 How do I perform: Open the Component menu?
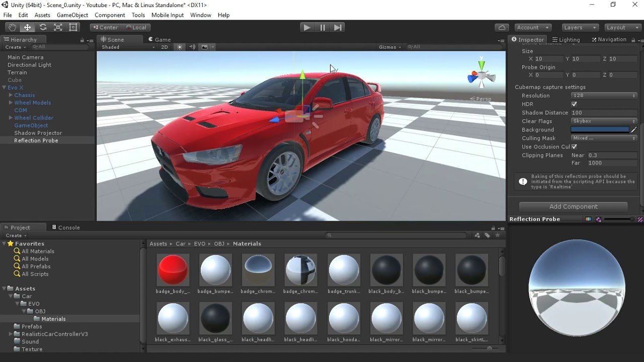click(110, 15)
